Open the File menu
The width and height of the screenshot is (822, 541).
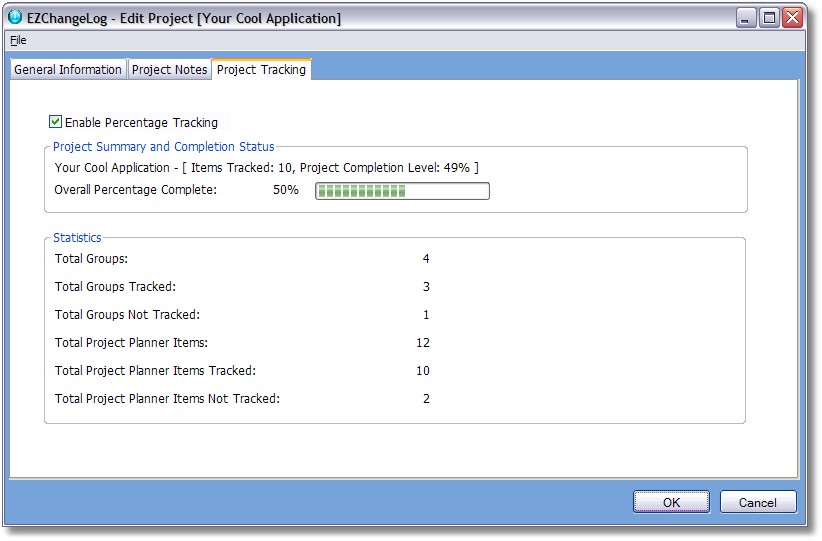[x=18, y=40]
